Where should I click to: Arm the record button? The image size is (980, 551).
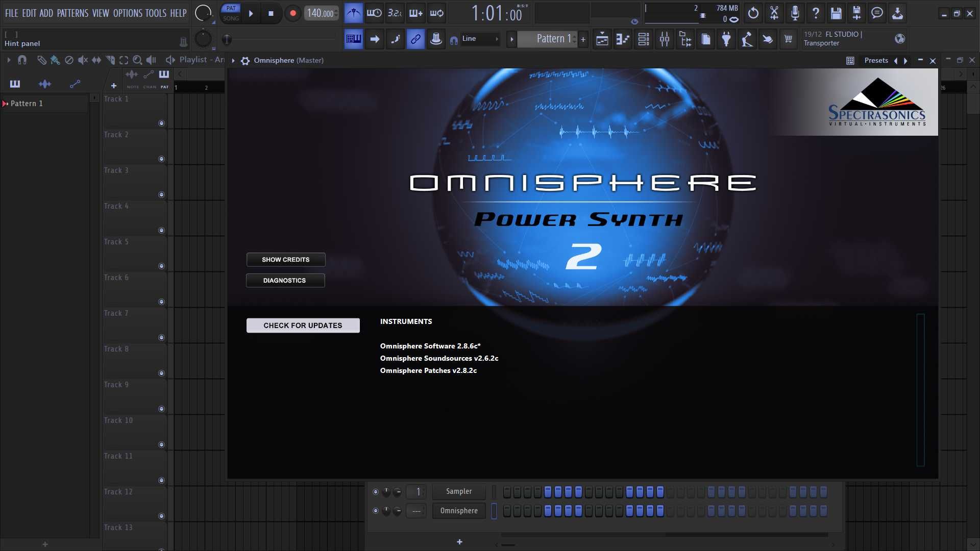pos(292,14)
